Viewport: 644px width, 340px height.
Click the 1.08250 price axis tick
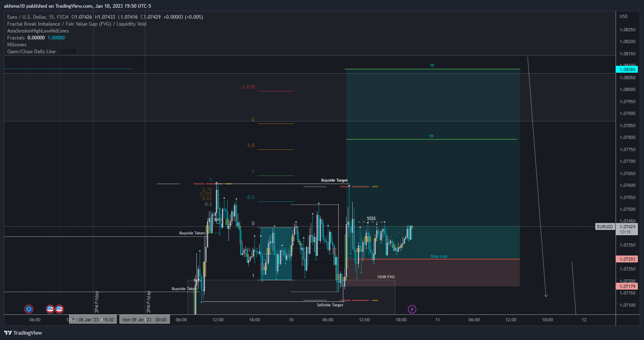(627, 30)
